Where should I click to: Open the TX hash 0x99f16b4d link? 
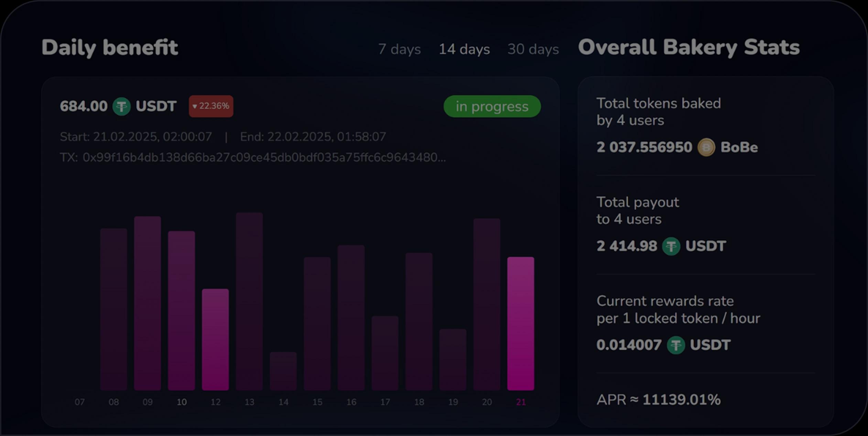pyautogui.click(x=264, y=157)
